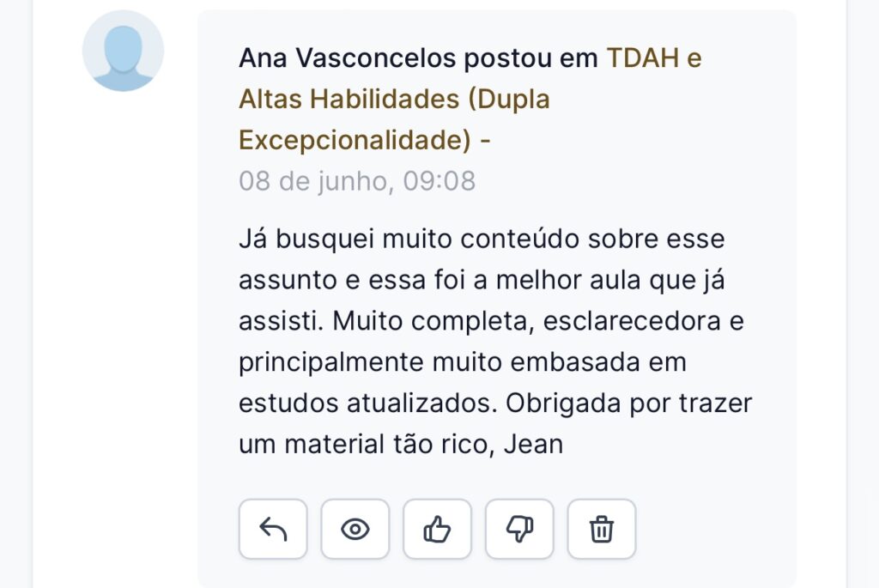Click Ana Vasconcelos's profile avatar
This screenshot has width=879, height=588.
click(123, 51)
